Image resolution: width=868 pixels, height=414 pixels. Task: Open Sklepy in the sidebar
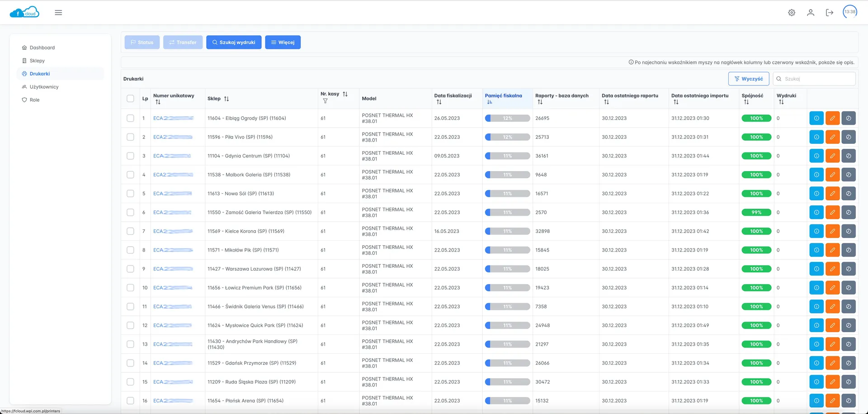(37, 61)
